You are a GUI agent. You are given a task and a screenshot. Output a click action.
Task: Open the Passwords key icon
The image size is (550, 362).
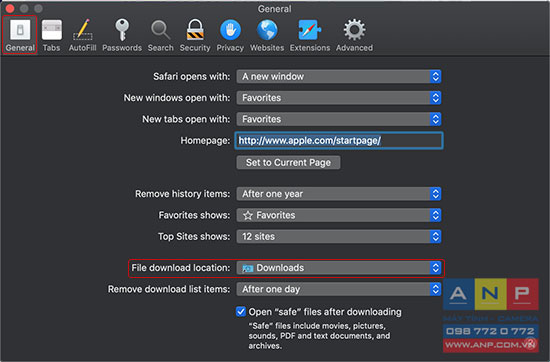(122, 35)
